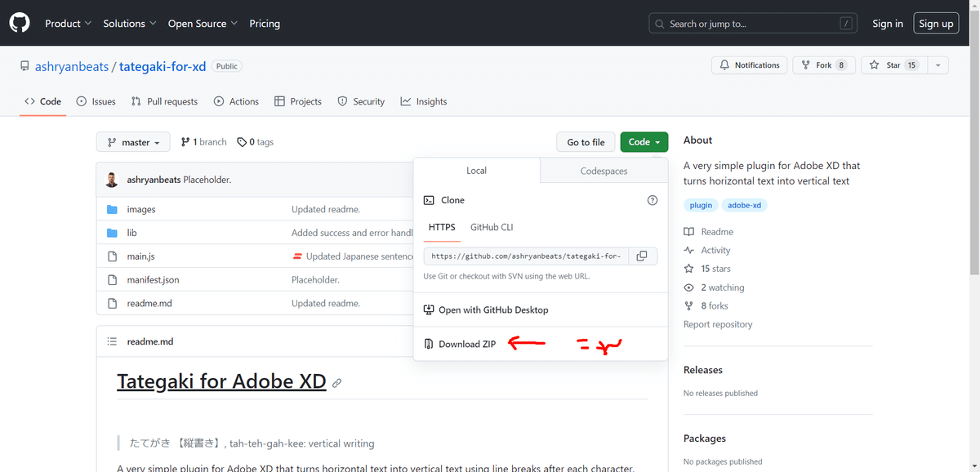Image resolution: width=980 pixels, height=472 pixels.
Task: Open the Insights tab
Action: click(x=423, y=101)
